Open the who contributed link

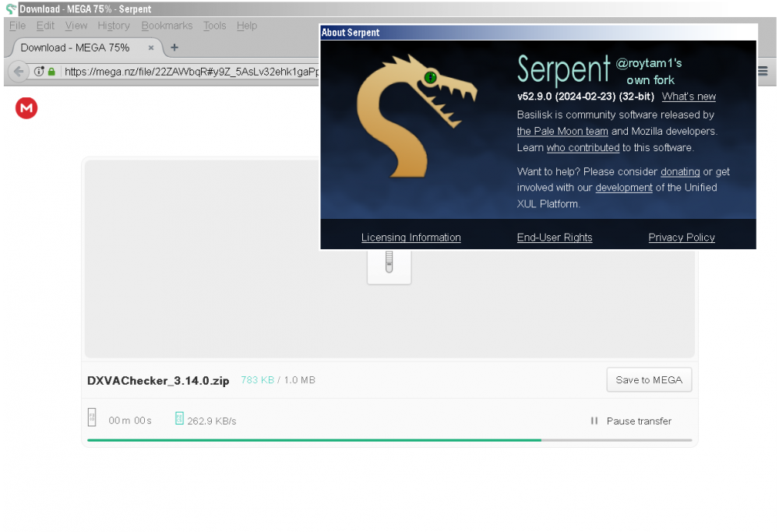point(583,147)
